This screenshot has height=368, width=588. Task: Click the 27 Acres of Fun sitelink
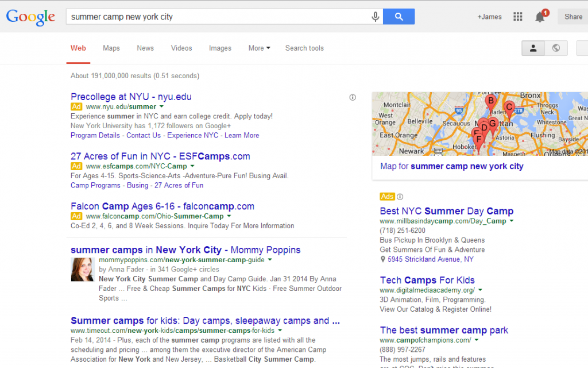click(x=179, y=185)
